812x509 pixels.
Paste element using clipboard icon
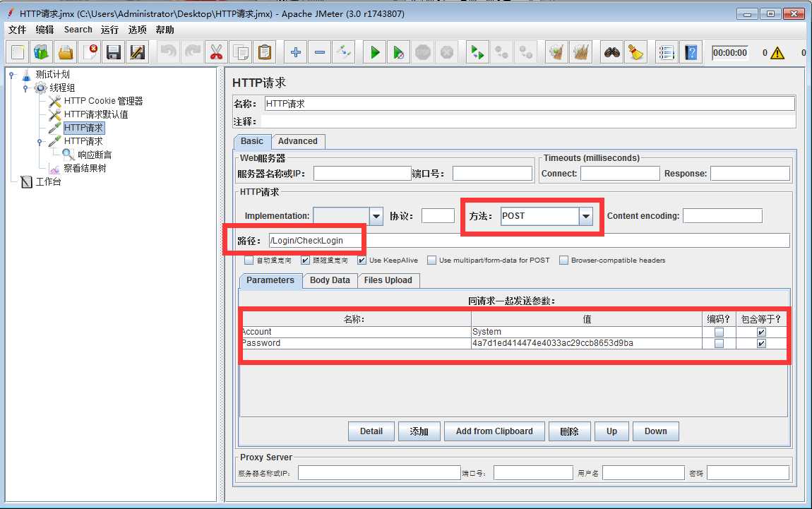[265, 52]
